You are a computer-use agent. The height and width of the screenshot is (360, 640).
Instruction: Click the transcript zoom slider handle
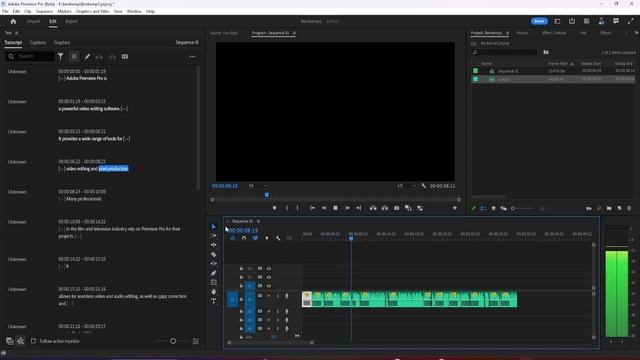pyautogui.click(x=173, y=341)
